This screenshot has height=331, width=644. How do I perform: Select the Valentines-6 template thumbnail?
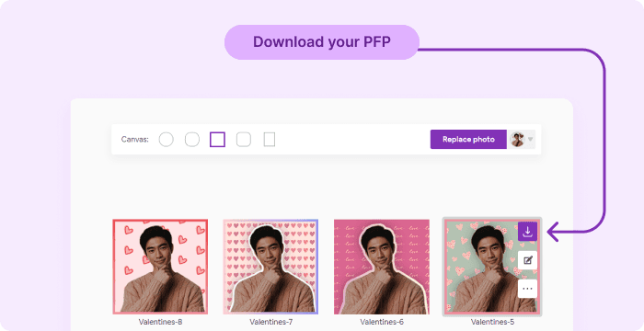(x=382, y=267)
